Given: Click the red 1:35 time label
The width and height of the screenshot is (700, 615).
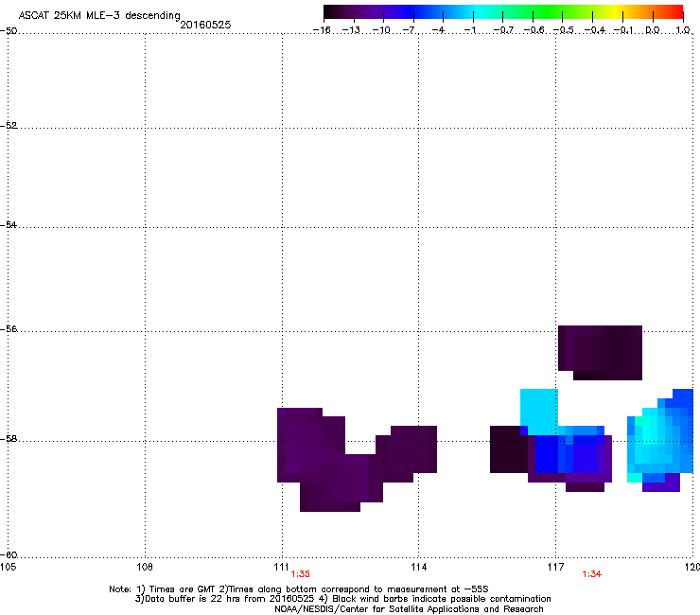Looking at the screenshot, I should point(300,574).
